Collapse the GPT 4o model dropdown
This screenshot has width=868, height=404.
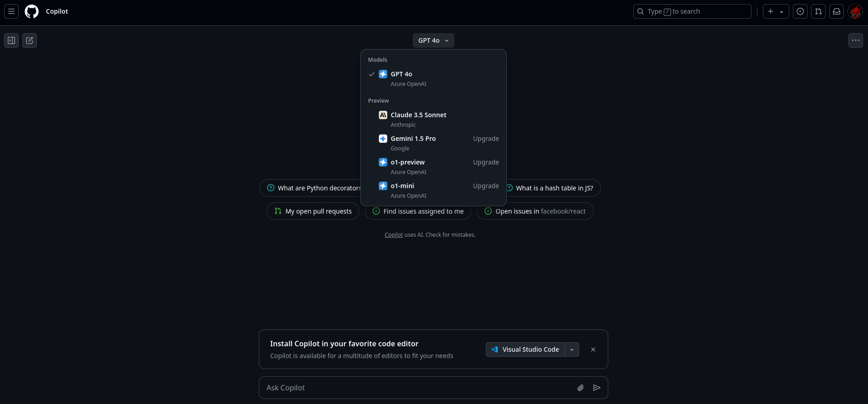pyautogui.click(x=433, y=40)
